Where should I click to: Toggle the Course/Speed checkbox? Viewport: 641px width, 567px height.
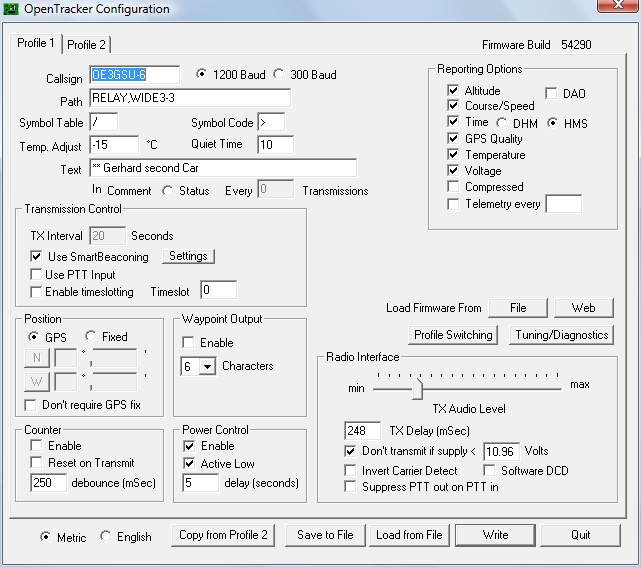pyautogui.click(x=453, y=105)
